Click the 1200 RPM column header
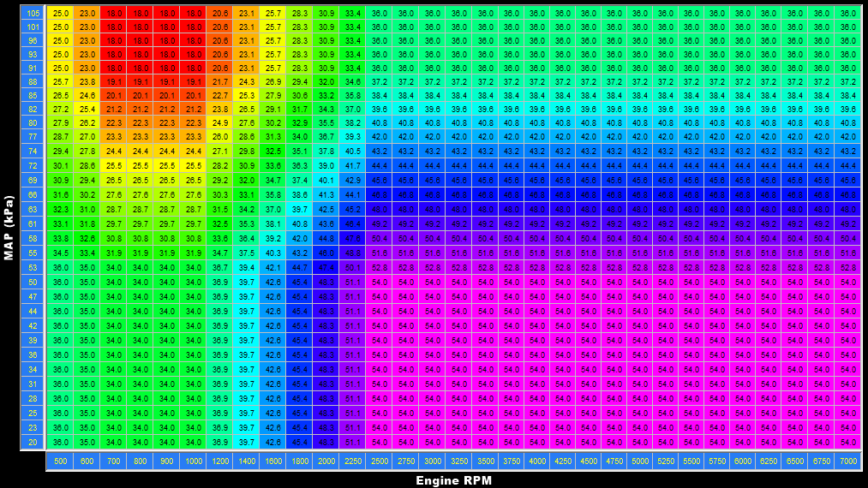Image resolution: width=868 pixels, height=488 pixels. [220, 461]
